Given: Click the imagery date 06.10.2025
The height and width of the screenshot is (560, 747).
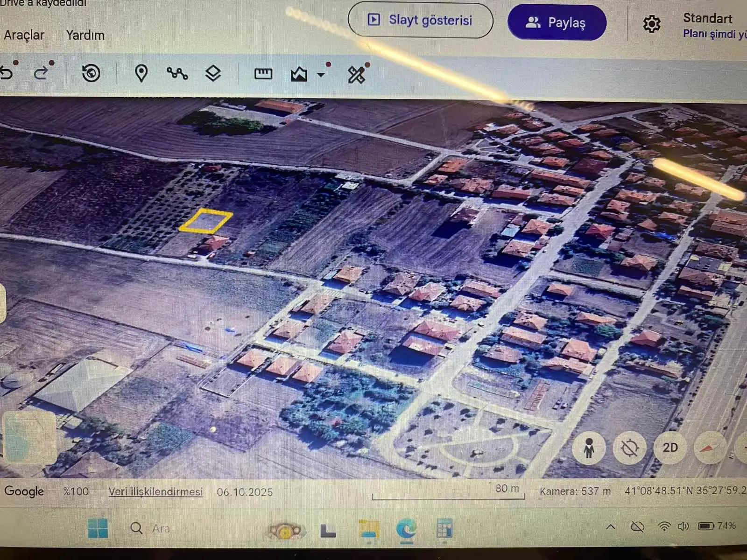Looking at the screenshot, I should [245, 492].
